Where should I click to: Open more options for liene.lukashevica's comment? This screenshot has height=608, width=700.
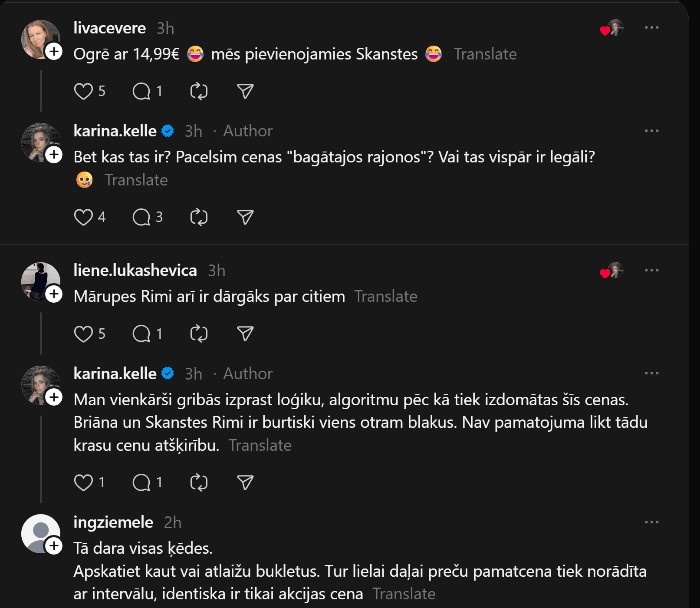click(651, 270)
